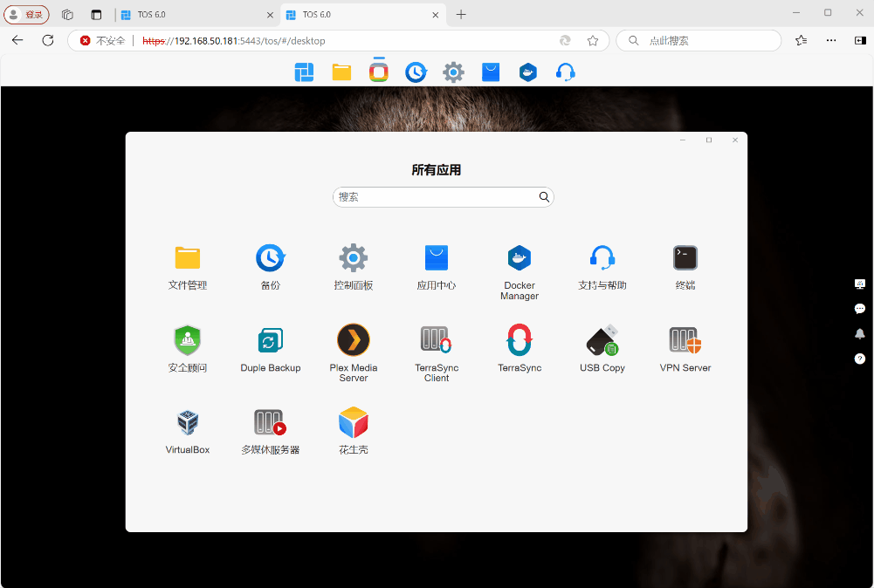Open the backup clock icon in the top dock
The width and height of the screenshot is (874, 588).
tap(416, 72)
